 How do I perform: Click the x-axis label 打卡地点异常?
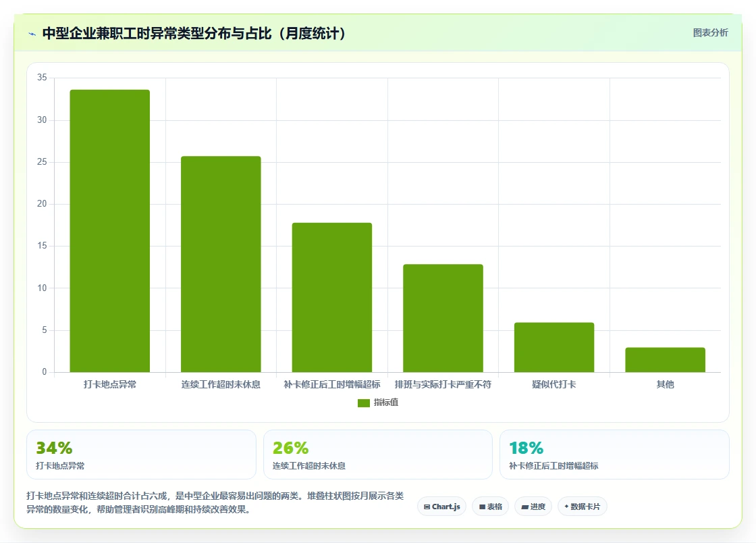pyautogui.click(x=110, y=384)
